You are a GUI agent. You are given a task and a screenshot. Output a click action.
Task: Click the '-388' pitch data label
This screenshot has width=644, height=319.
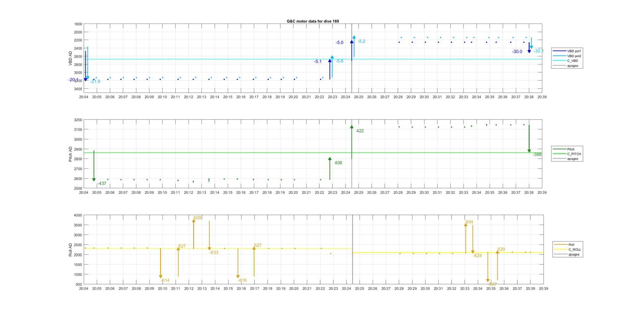point(537,155)
